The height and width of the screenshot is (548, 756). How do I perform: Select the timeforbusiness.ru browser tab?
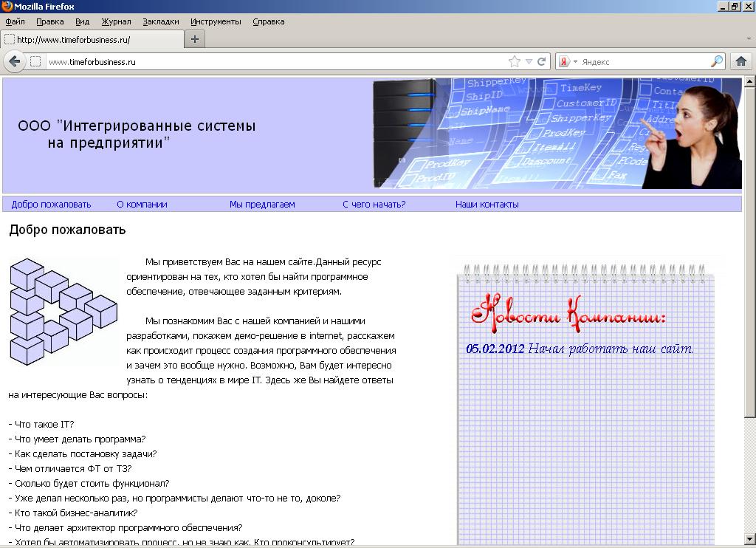point(92,39)
